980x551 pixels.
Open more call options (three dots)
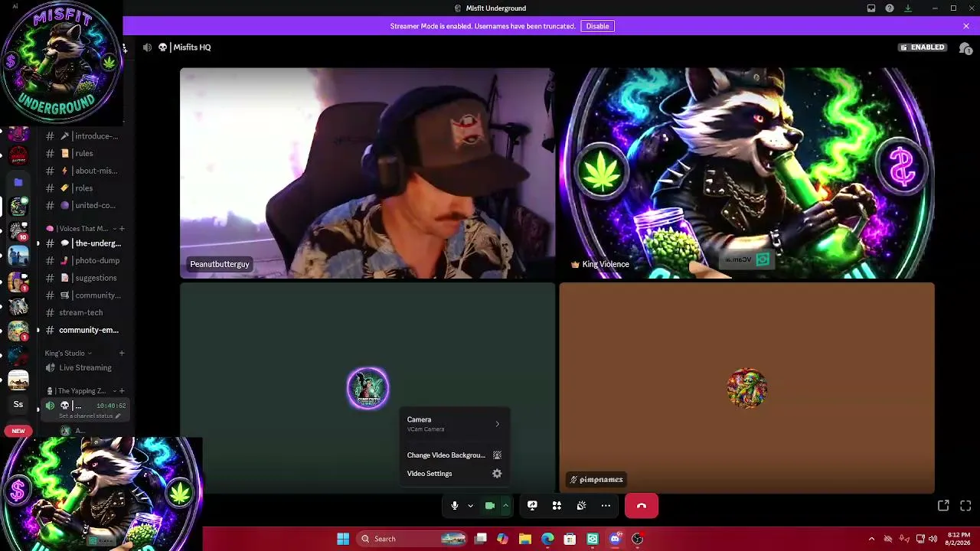pyautogui.click(x=606, y=506)
